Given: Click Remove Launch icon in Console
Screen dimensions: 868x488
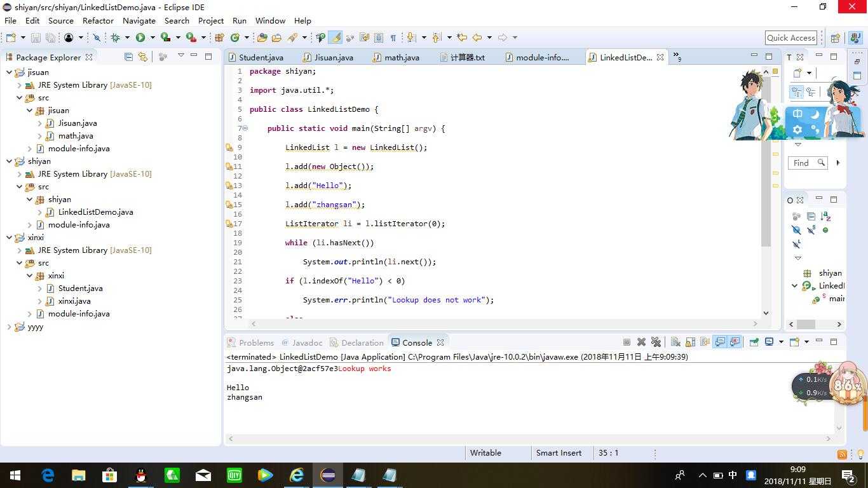Looking at the screenshot, I should (x=641, y=342).
